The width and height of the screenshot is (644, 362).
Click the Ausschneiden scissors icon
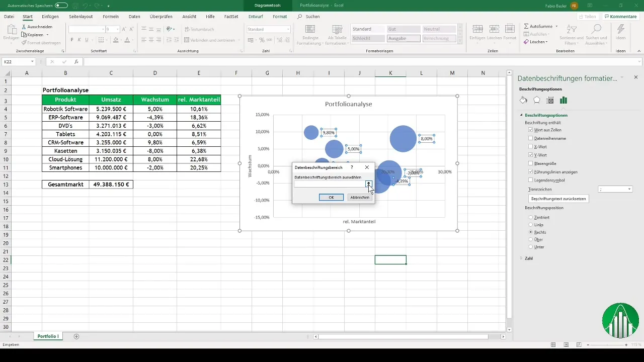pos(24,27)
